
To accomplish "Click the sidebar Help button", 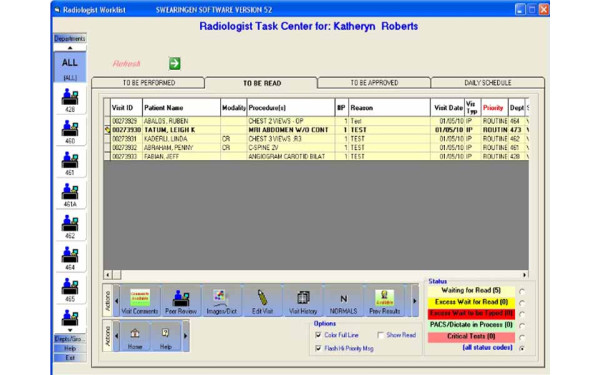I will click(70, 349).
